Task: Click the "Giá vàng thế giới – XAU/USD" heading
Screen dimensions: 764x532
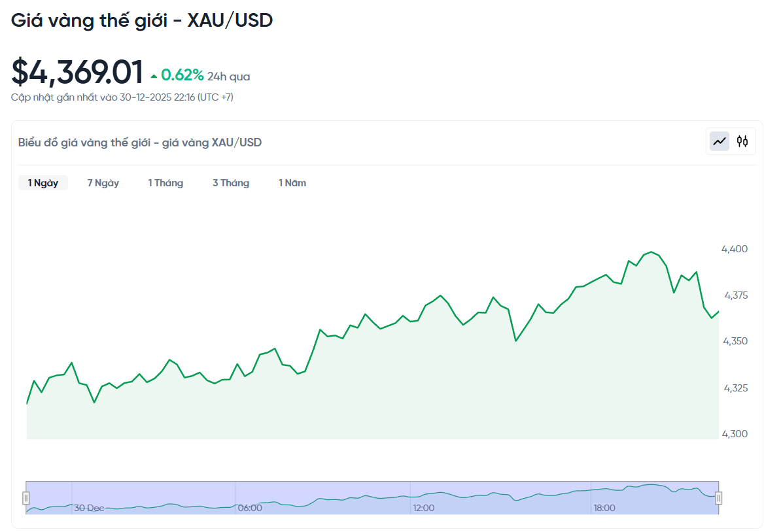Action: click(x=142, y=20)
